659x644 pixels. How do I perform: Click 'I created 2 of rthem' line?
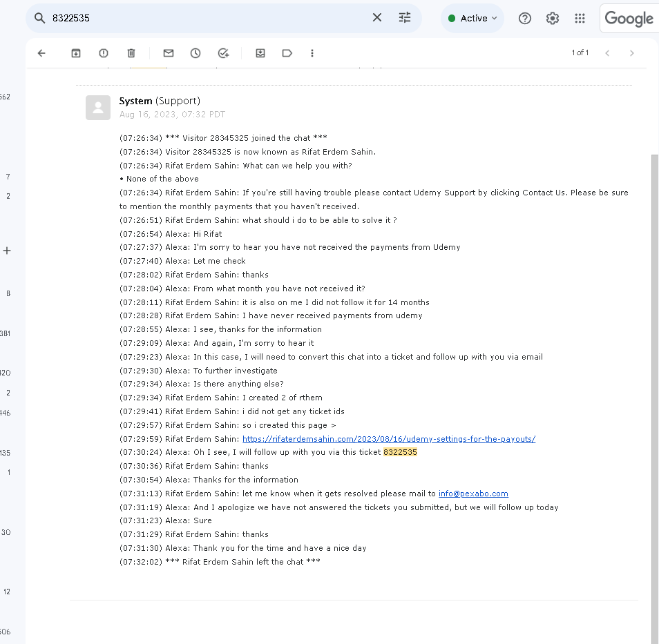point(221,398)
